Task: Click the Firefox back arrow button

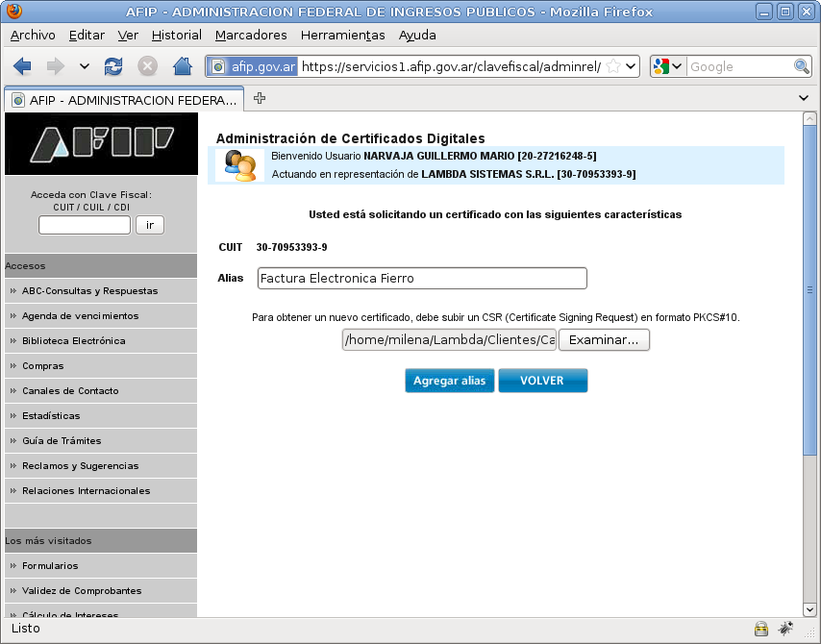Action: coord(22,66)
